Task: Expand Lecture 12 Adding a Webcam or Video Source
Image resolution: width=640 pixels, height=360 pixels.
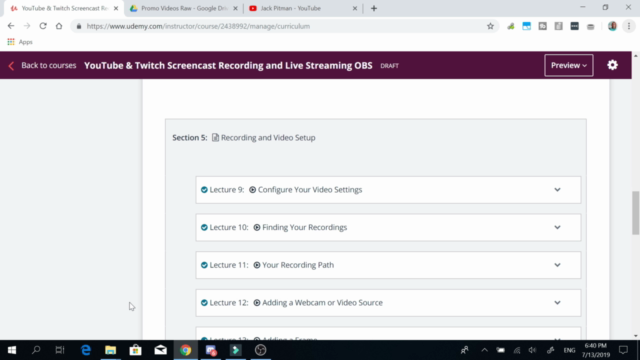Action: 557,302
